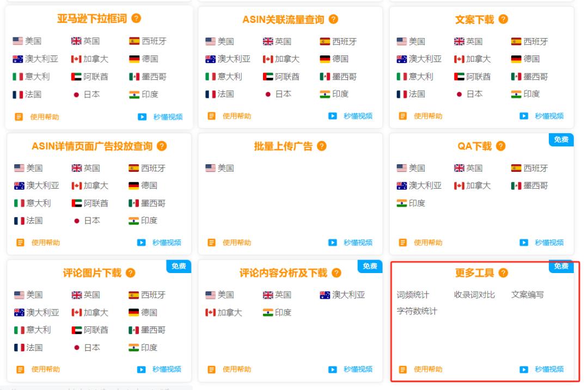Click help icon next to 批量上传广告

coord(321,146)
